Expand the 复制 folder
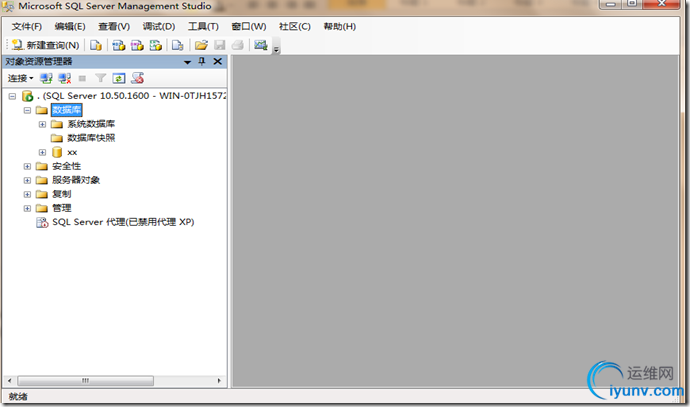 [x=27, y=194]
